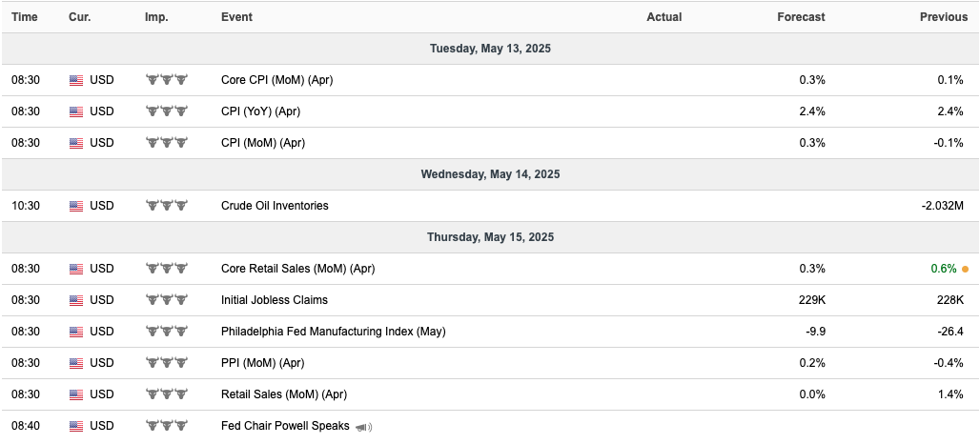Click the bull icons in PPI (MoM) row
Viewport: 980px width, 444px height.
[x=167, y=363]
